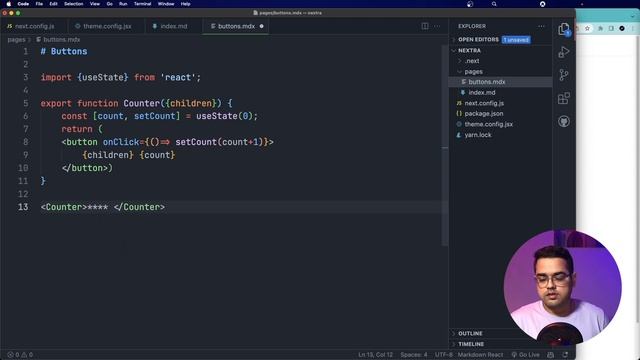Click the errors and warnings status indicator
Viewport: 640px width, 360px height.
[x=20, y=355]
